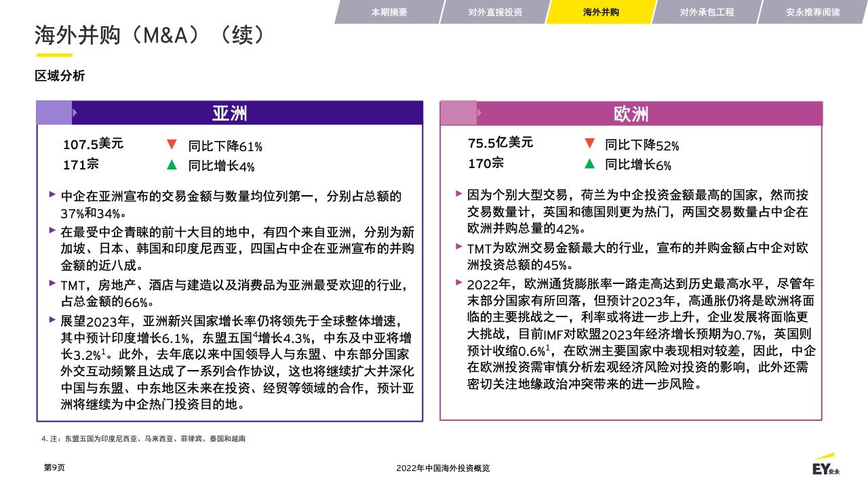This screenshot has height=488, width=868.
Task: Click the light purple square in 亚洲 header
Action: pyautogui.click(x=54, y=113)
